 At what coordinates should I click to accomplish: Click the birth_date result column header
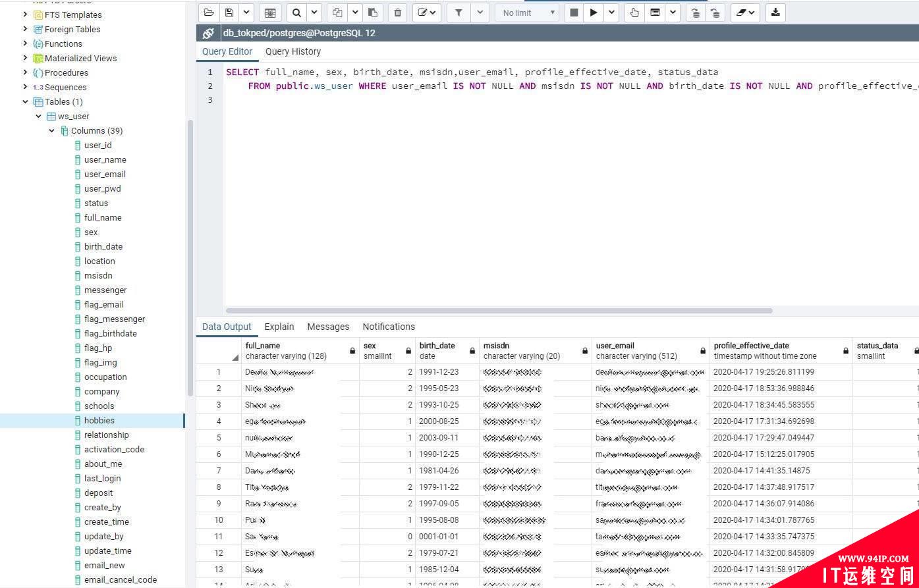(x=447, y=351)
